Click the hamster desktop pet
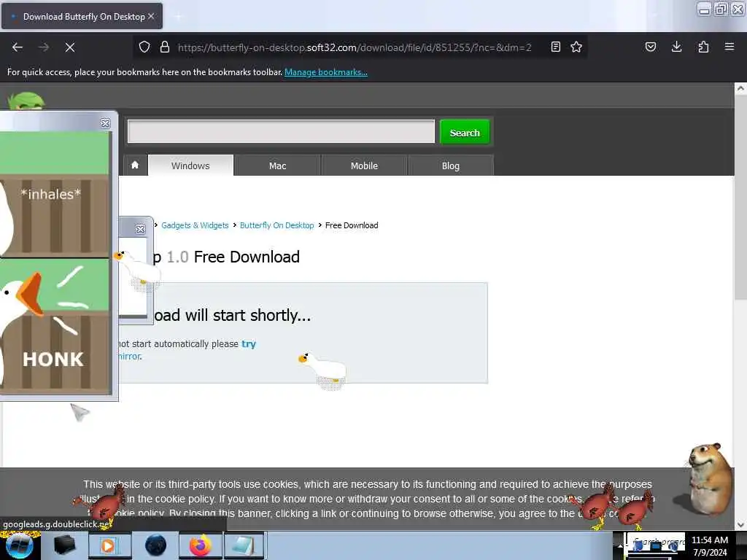 [x=708, y=478]
